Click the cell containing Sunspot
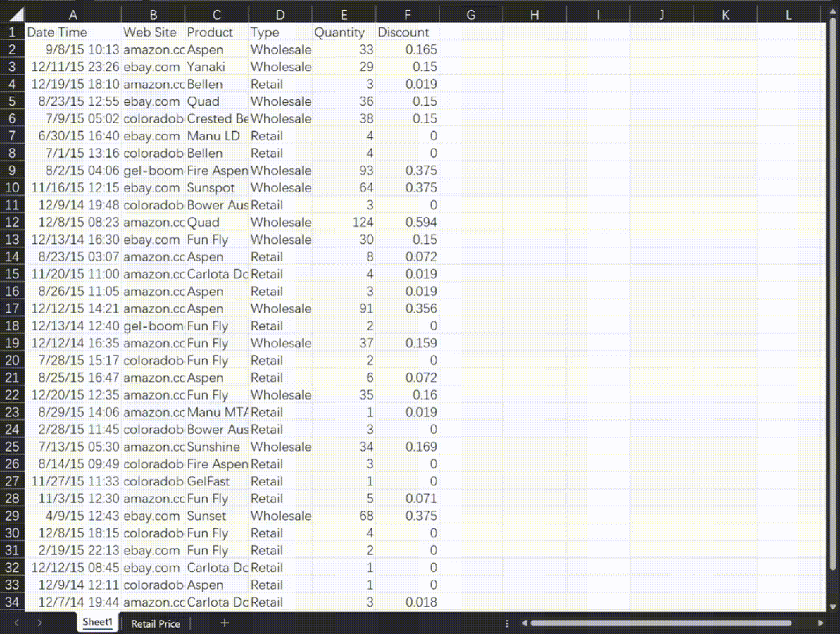Viewport: 840px width, 634px height. 216,188
